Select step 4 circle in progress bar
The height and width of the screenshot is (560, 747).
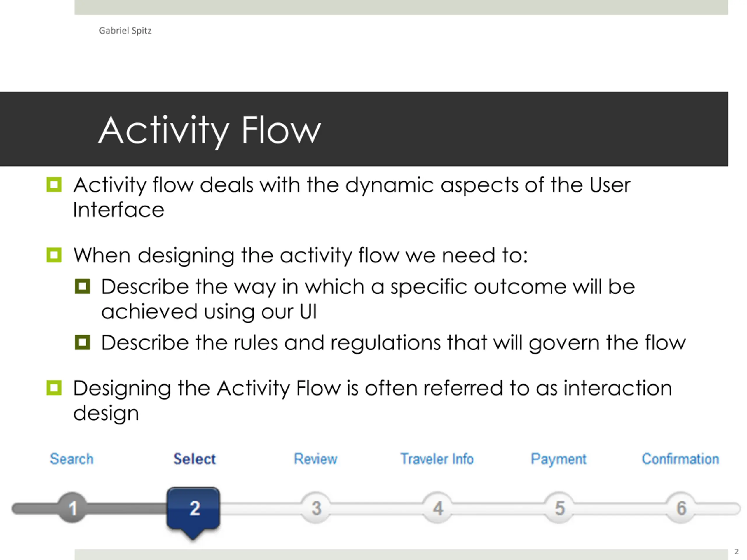click(438, 508)
